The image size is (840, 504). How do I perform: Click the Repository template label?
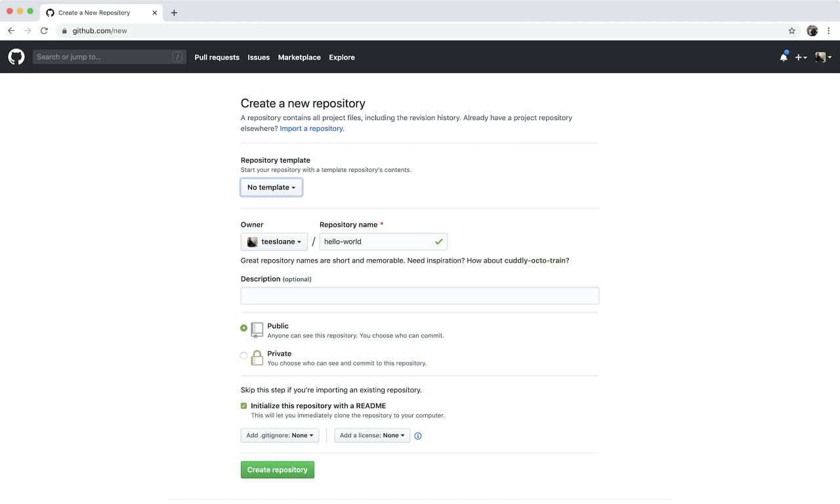coord(276,160)
